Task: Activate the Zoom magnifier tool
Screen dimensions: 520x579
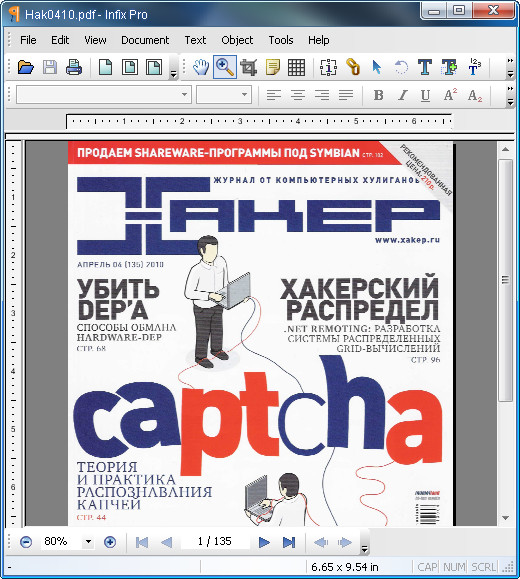Action: [x=225, y=67]
